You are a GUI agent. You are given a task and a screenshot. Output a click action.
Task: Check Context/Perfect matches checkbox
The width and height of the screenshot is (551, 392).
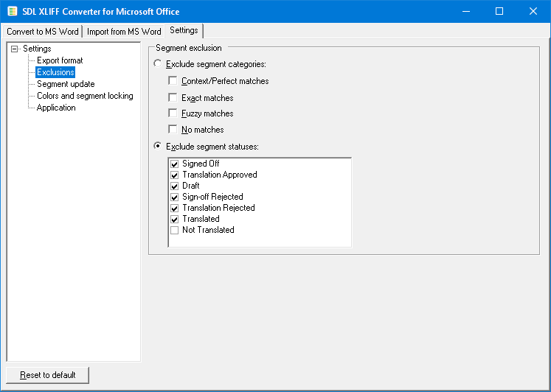coord(173,81)
